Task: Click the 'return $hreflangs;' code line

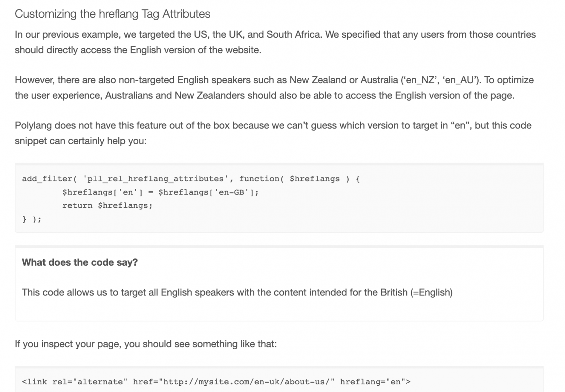Action: click(x=107, y=205)
